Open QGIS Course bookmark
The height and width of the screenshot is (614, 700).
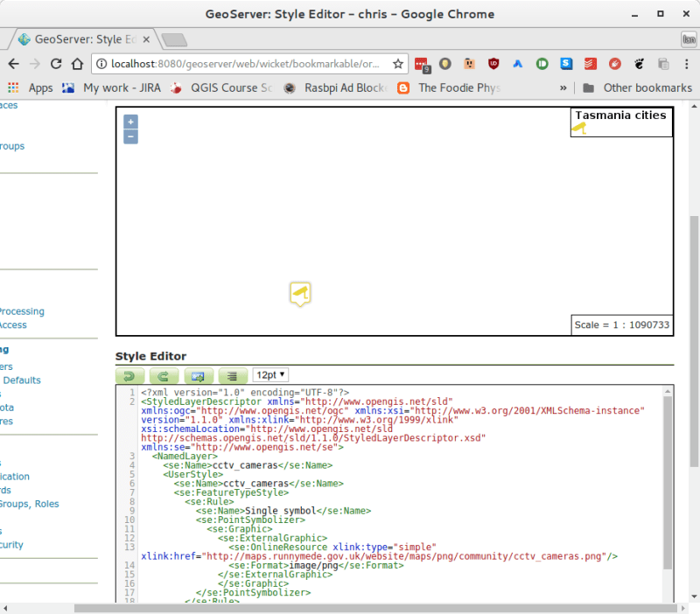point(221,88)
